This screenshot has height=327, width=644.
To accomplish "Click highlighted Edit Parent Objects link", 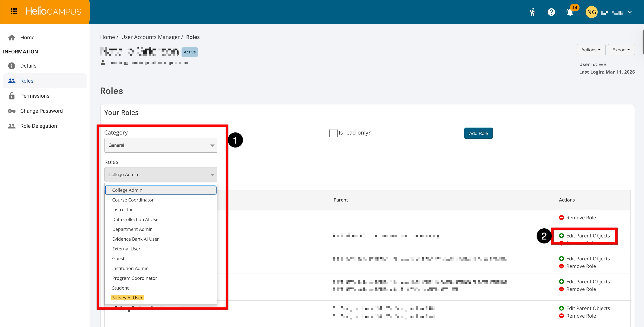I will pos(588,236).
